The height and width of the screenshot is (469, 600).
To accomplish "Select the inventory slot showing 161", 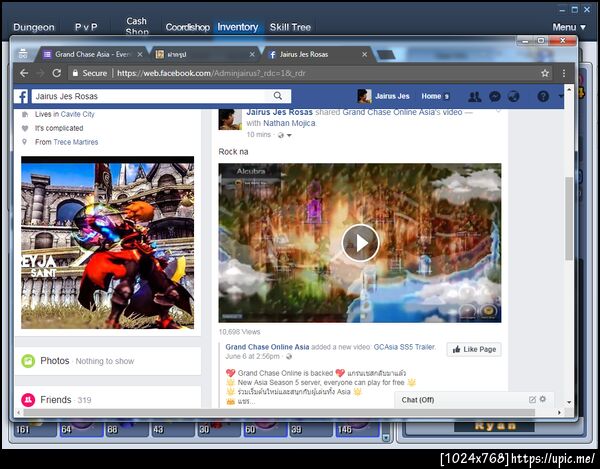I will pos(35,430).
